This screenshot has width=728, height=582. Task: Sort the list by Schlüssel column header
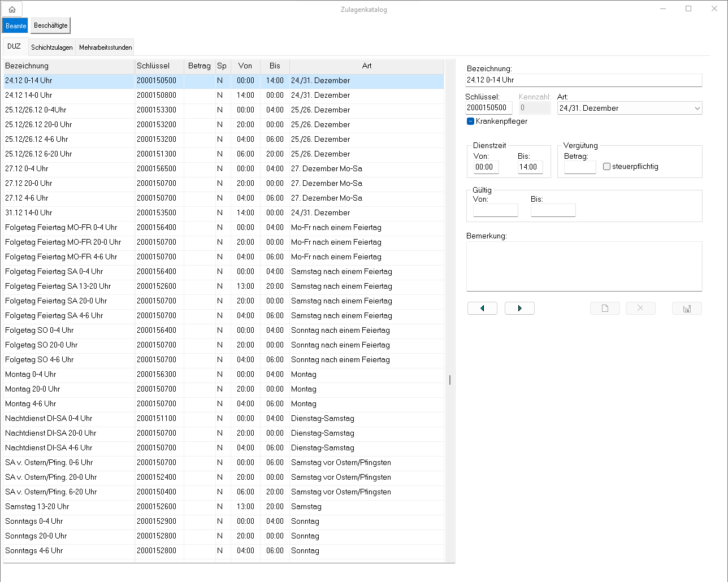[159, 66]
